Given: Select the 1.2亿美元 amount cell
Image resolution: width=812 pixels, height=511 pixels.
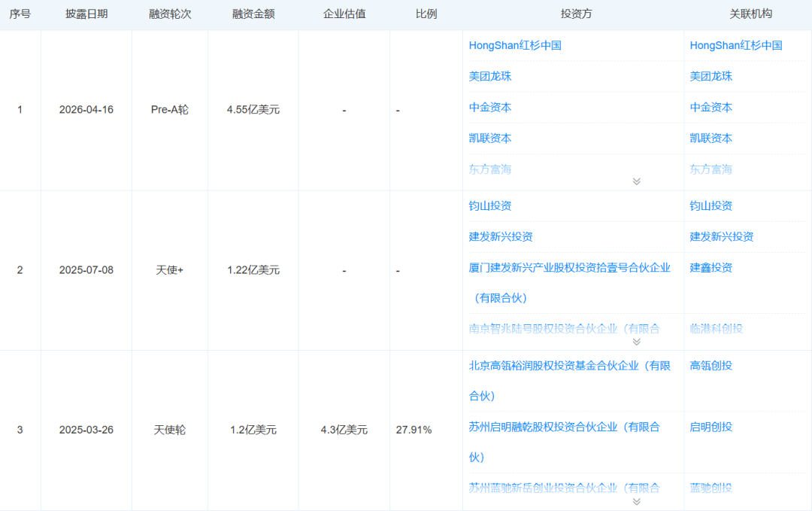Looking at the screenshot, I should [253, 430].
